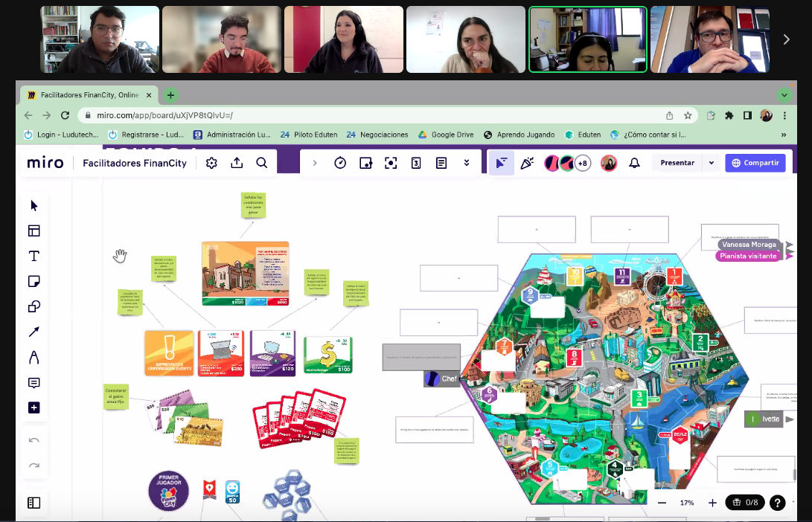This screenshot has width=812, height=522.
Task: Click the Vanessa Moraga cursor label
Action: tap(749, 244)
